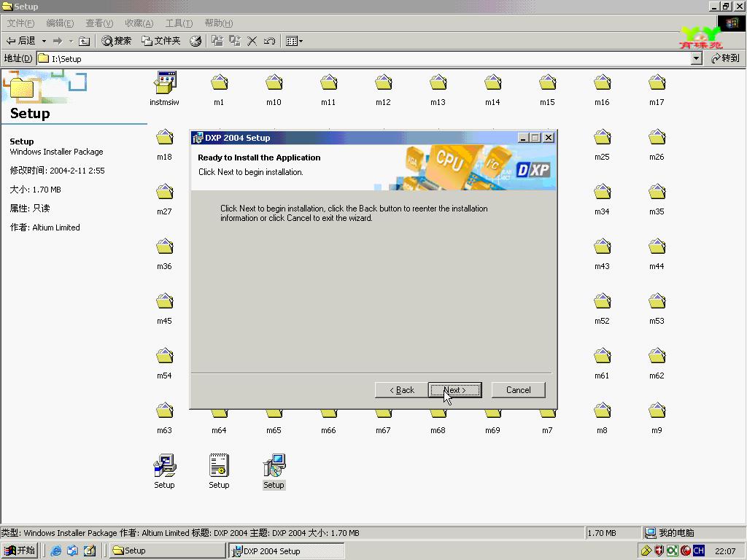Open the 文件(F) menu
747x560 pixels.
(x=20, y=23)
